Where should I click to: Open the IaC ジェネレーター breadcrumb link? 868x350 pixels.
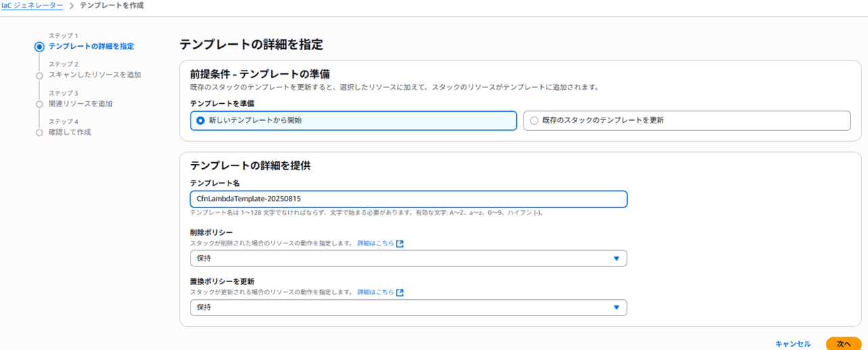click(x=33, y=5)
